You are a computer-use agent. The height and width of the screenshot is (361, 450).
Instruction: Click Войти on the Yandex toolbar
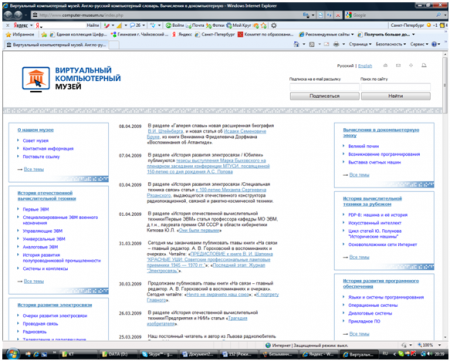175,25
